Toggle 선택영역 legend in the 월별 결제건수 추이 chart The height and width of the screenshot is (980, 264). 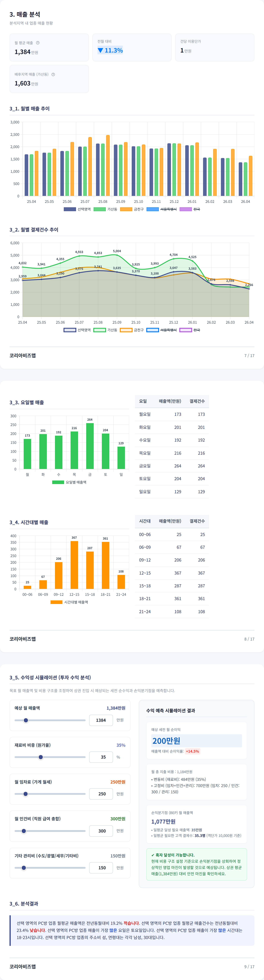click(x=77, y=330)
